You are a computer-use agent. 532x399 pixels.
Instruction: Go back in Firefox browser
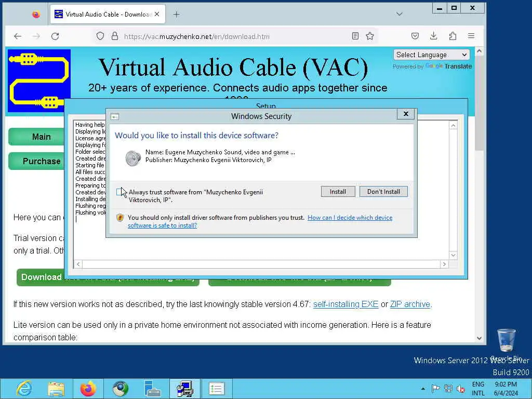(x=18, y=36)
